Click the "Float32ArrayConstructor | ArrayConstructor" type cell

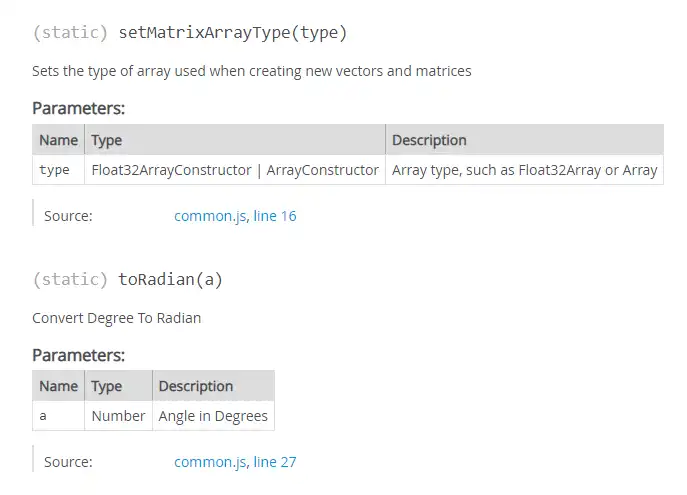tap(235, 170)
